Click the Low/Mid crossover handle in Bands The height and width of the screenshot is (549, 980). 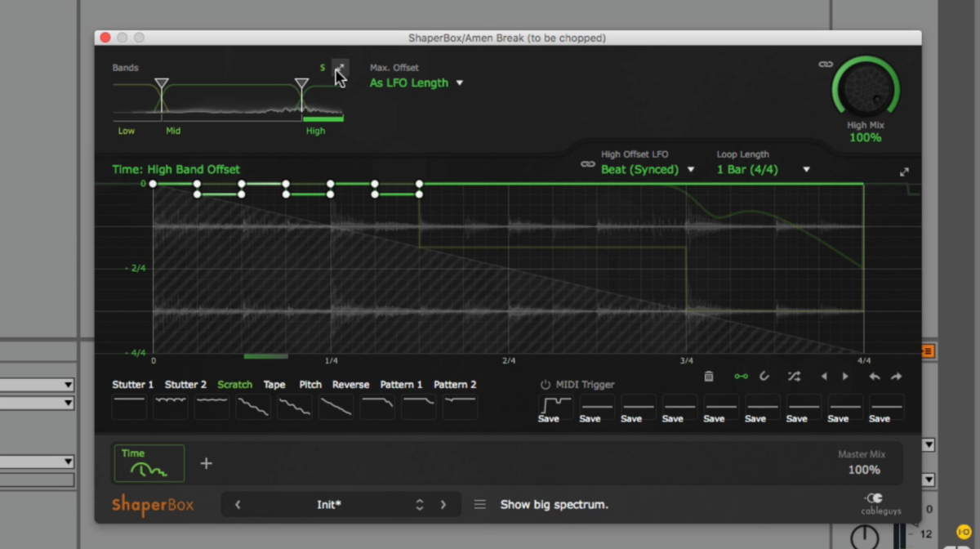[162, 83]
